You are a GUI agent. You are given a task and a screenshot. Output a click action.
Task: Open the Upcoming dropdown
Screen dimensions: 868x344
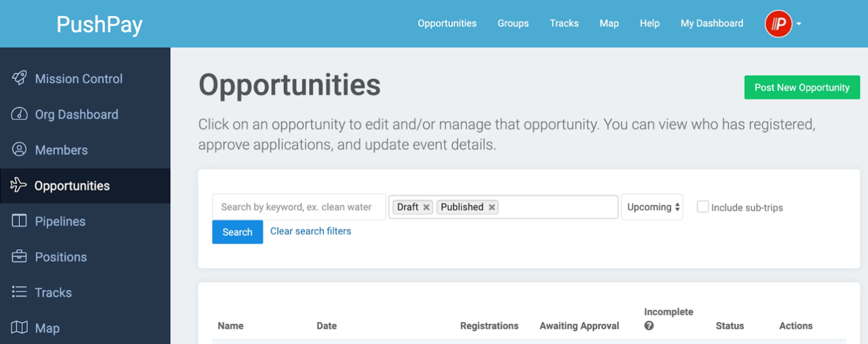(x=652, y=207)
